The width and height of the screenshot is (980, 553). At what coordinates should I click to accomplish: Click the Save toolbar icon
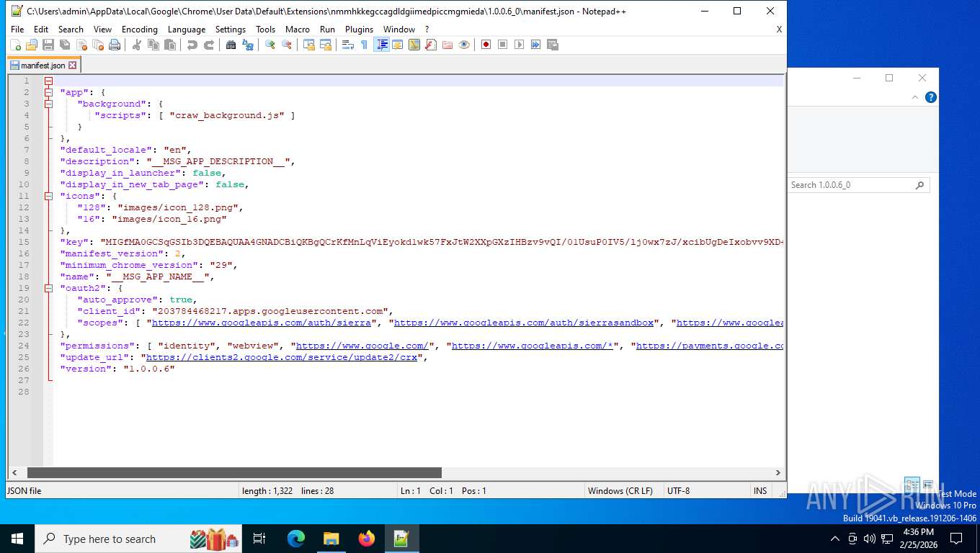point(48,45)
